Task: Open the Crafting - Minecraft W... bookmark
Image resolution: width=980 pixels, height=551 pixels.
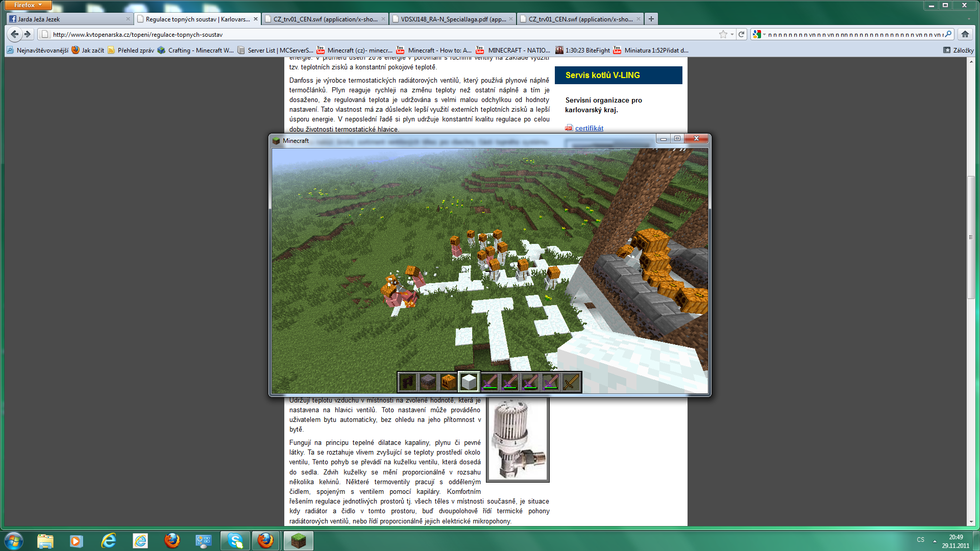Action: (195, 50)
